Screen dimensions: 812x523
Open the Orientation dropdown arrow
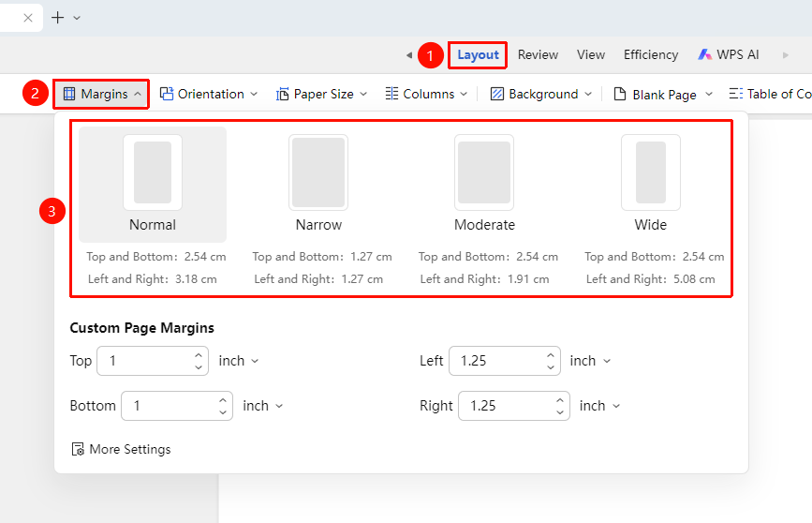click(254, 95)
